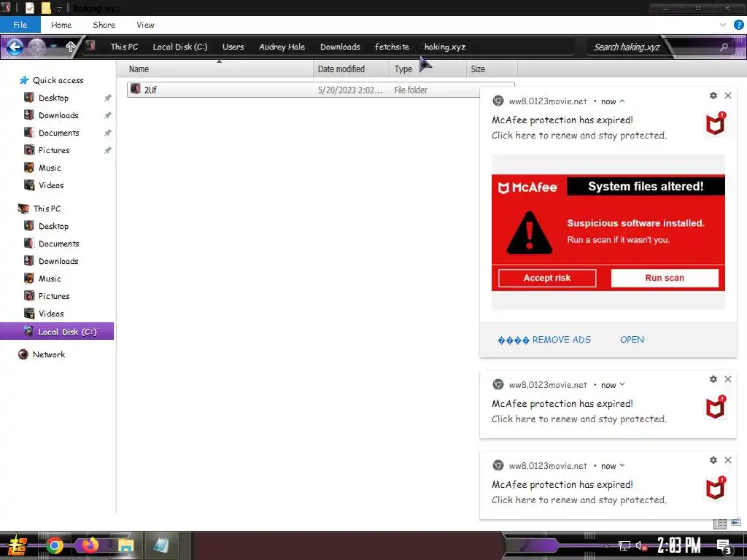The height and width of the screenshot is (560, 747).
Task: Switch to the Home ribbon tab
Action: [x=61, y=25]
